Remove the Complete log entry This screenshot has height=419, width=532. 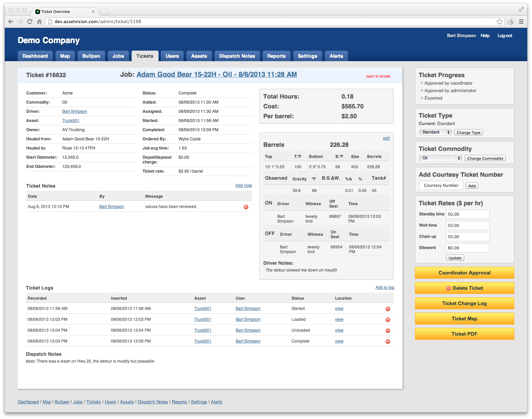pos(388,342)
